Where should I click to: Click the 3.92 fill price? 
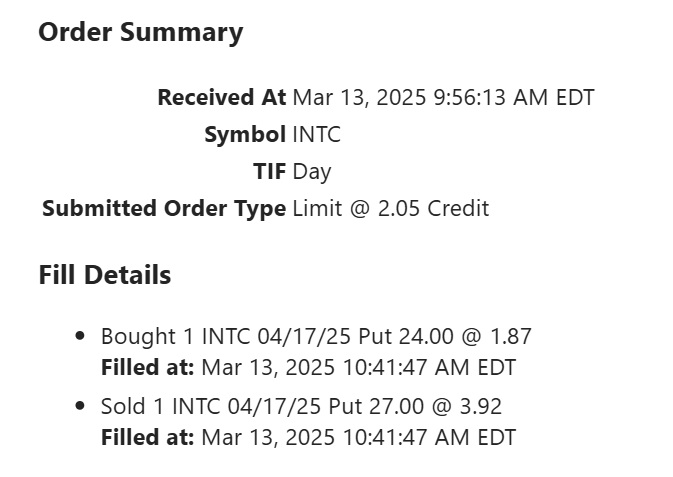[x=481, y=407]
